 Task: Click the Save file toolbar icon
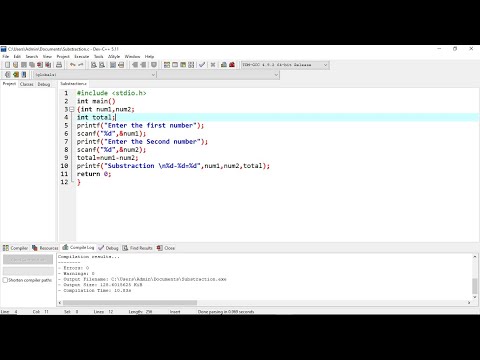[x=24, y=65]
